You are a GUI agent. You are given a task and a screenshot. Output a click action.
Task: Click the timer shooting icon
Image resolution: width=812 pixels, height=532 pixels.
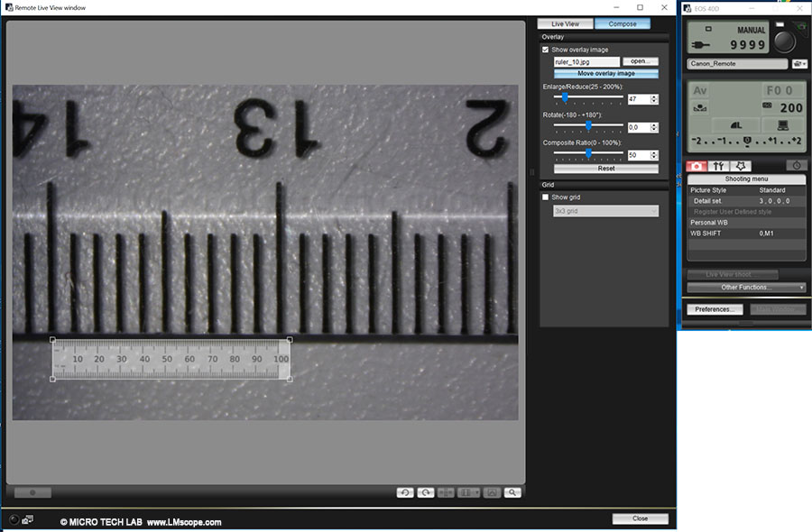click(x=797, y=166)
